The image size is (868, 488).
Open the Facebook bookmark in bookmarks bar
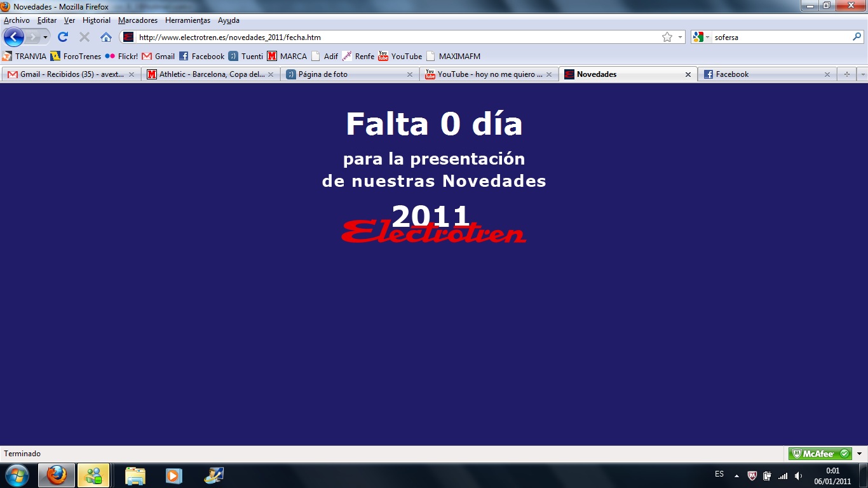click(x=201, y=56)
